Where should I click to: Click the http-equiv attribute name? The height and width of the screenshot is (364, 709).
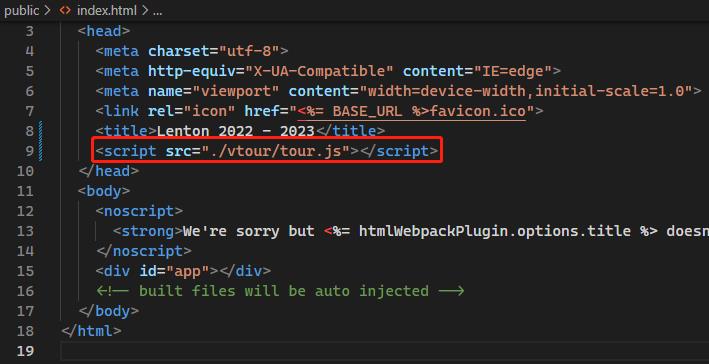(192, 71)
